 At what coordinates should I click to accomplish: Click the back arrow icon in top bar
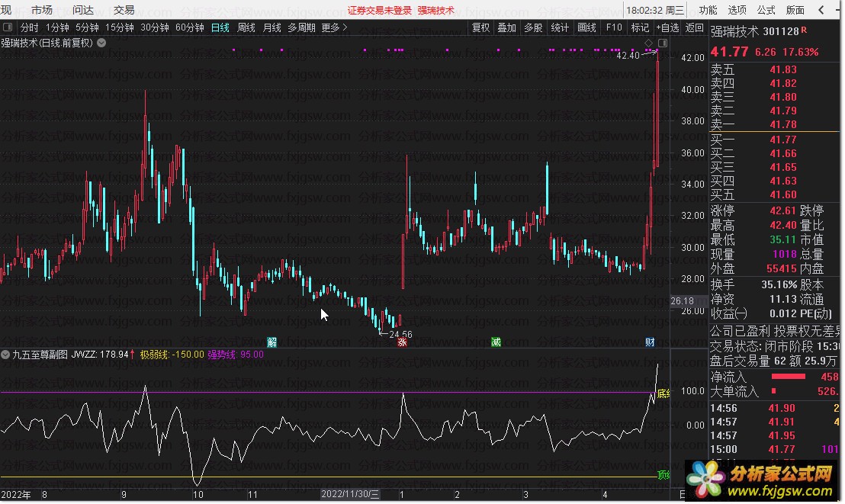(821, 10)
